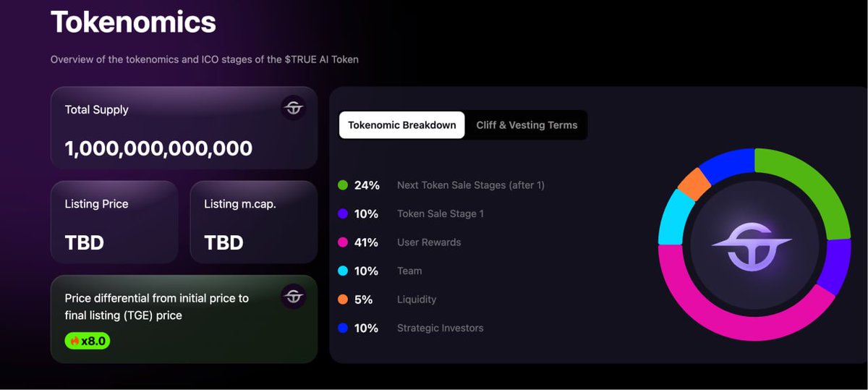The width and height of the screenshot is (868, 390).
Task: Click the green dot beside 24%
Action: 343,185
